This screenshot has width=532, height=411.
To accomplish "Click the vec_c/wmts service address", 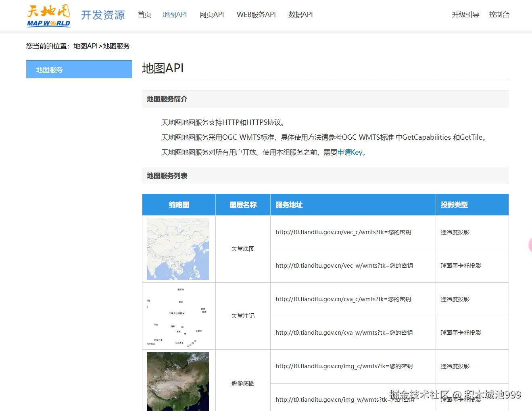I will pyautogui.click(x=343, y=232).
